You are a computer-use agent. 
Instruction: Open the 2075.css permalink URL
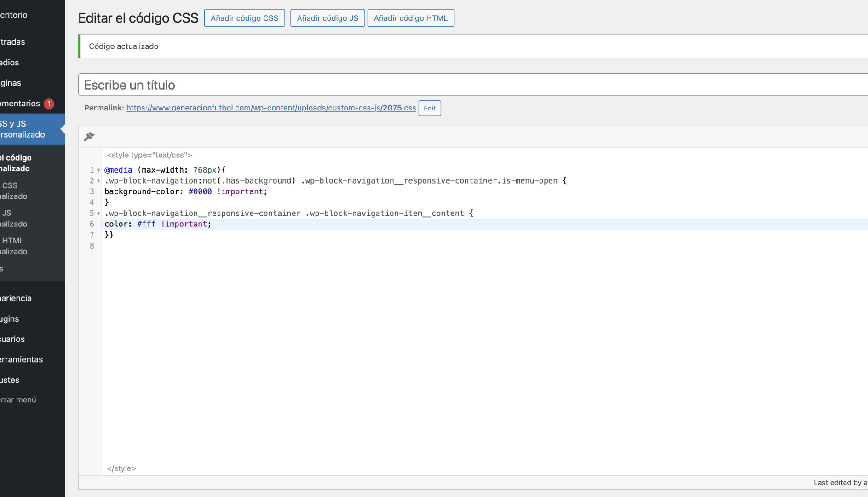(271, 108)
